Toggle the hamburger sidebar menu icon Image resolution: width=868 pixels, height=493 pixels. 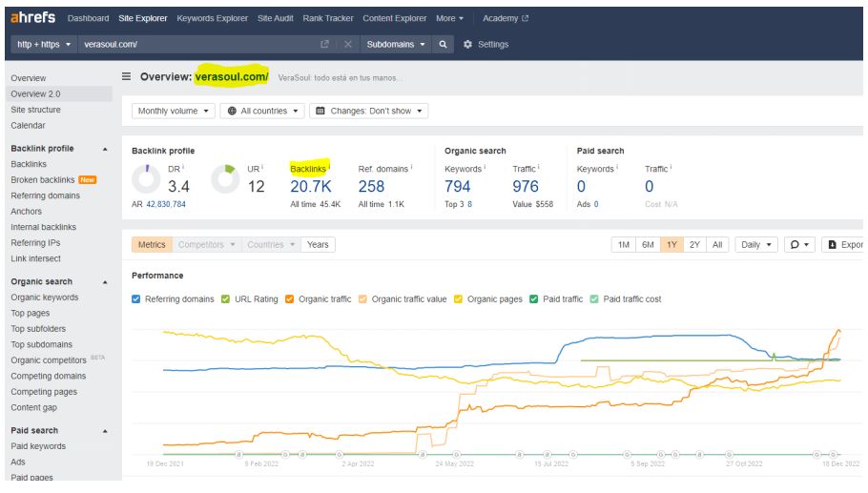coord(127,76)
